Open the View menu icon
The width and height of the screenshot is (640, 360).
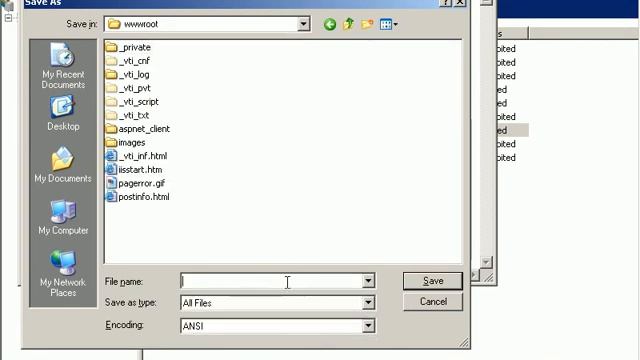pos(389,24)
